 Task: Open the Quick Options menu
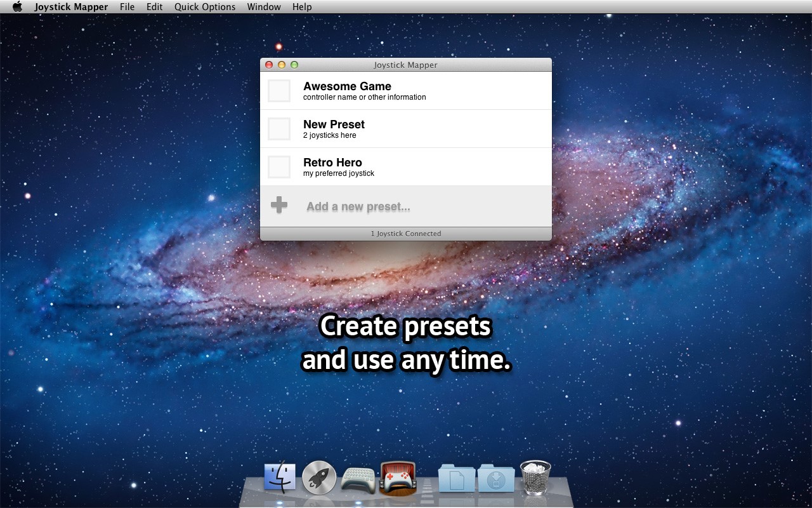205,7
